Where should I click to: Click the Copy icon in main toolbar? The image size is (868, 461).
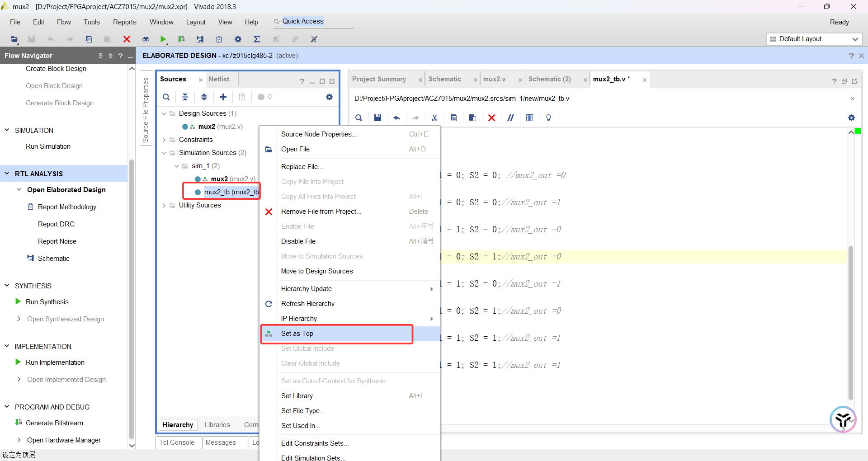[x=89, y=39]
